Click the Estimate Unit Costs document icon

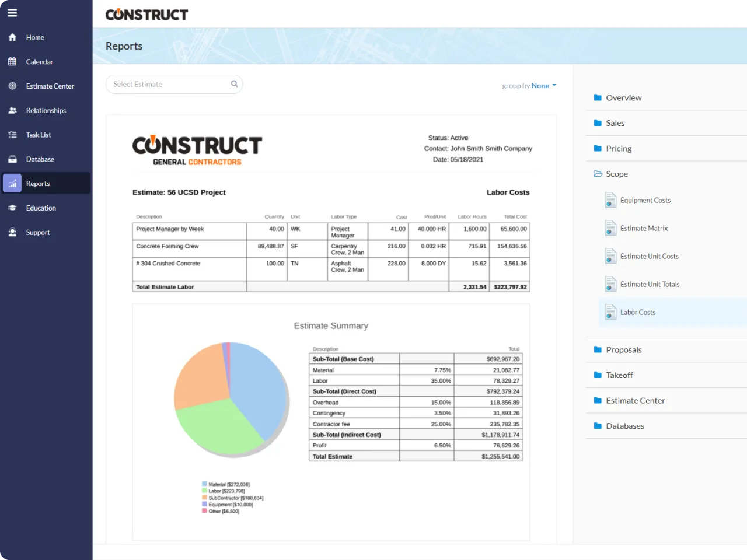pos(610,256)
